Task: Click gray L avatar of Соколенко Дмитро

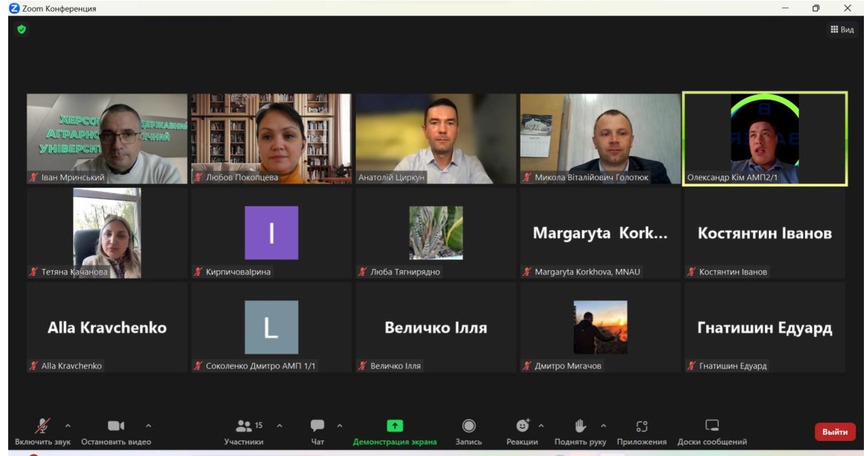Action: click(272, 327)
